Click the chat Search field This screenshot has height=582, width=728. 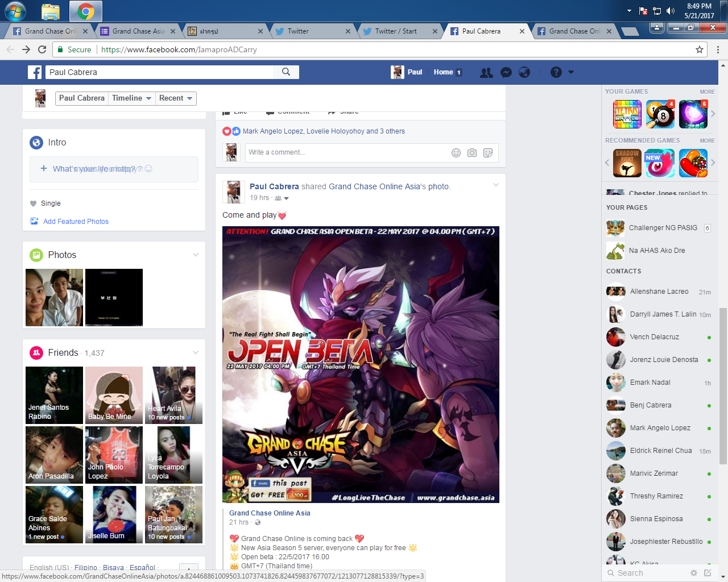coord(646,573)
